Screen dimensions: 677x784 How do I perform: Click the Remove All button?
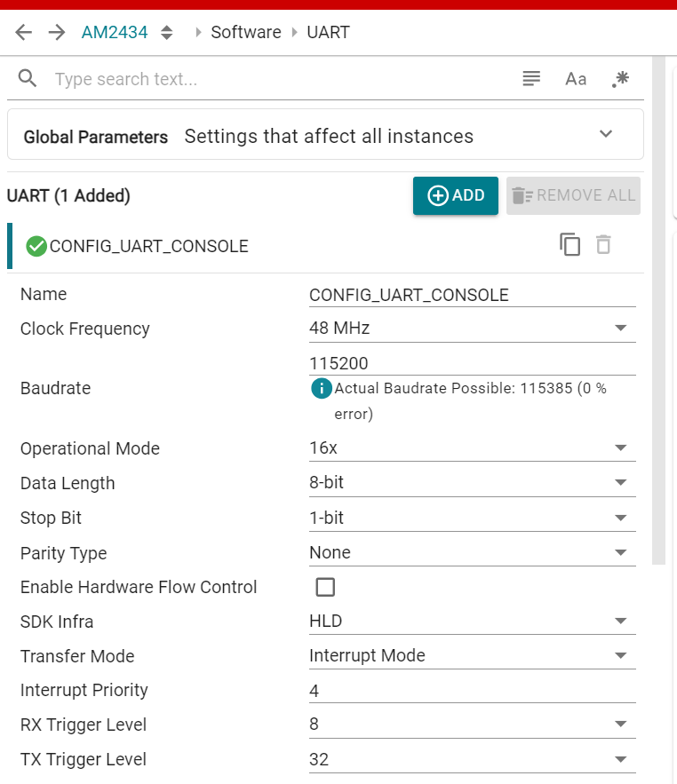pyautogui.click(x=573, y=196)
